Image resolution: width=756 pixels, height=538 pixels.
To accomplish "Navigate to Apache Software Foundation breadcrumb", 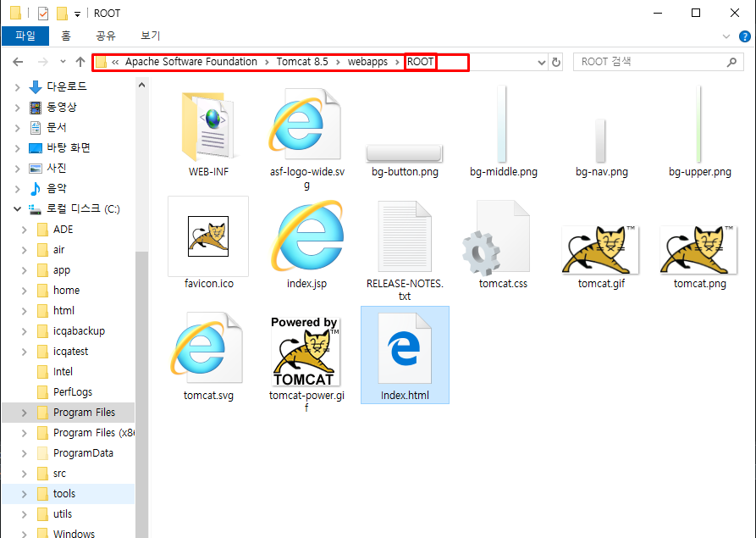I will click(x=191, y=62).
